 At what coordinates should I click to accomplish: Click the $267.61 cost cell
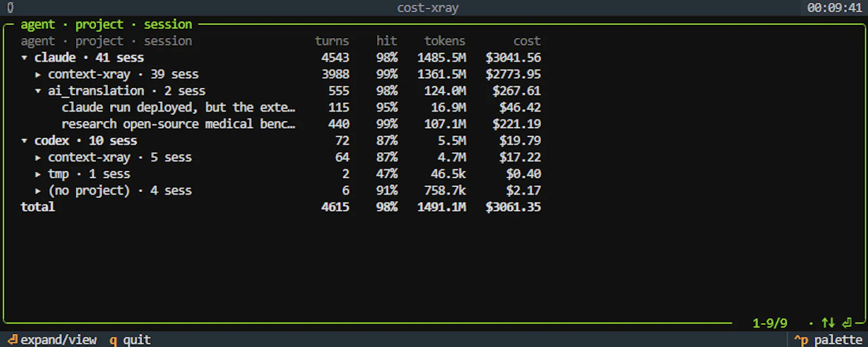(516, 91)
